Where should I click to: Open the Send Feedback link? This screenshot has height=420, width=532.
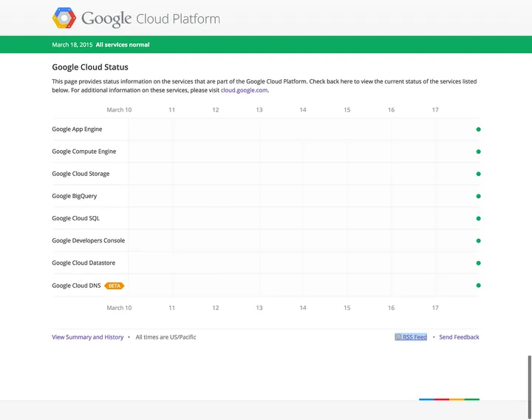coord(459,337)
